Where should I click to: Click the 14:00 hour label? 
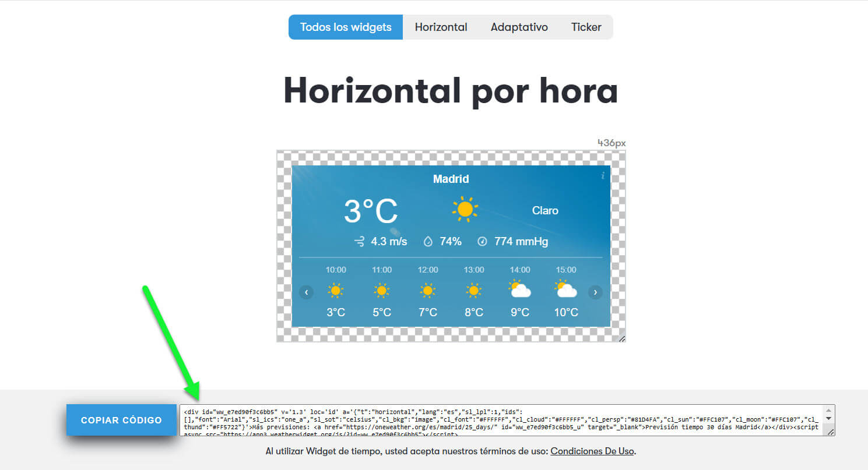coord(520,270)
